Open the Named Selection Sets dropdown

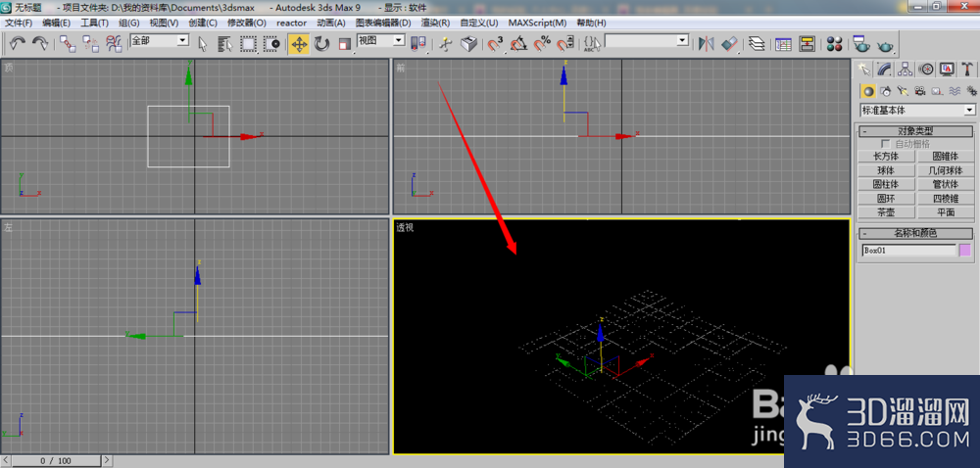(x=646, y=40)
